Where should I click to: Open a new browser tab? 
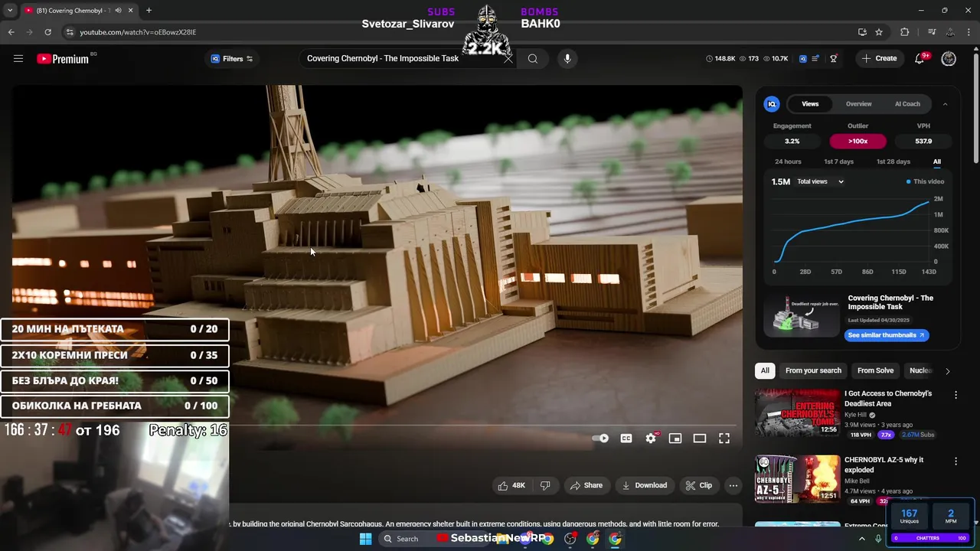[149, 11]
